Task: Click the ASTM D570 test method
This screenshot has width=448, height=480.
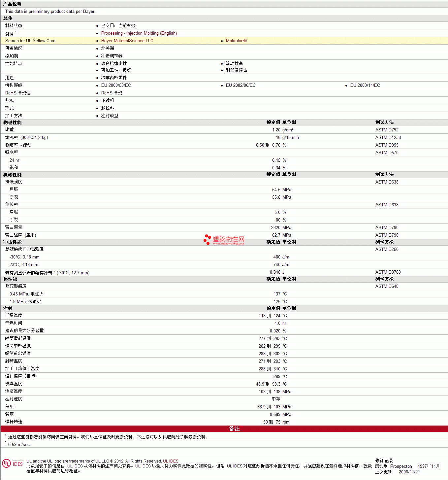Action: tap(387, 153)
